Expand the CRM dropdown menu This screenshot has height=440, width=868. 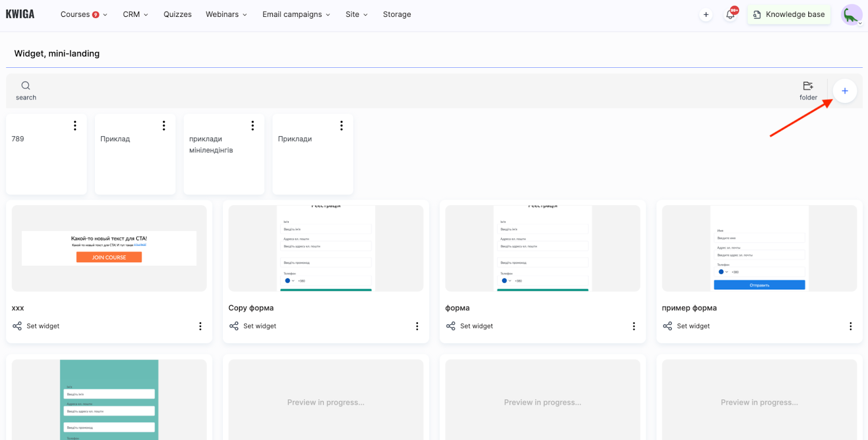point(135,15)
